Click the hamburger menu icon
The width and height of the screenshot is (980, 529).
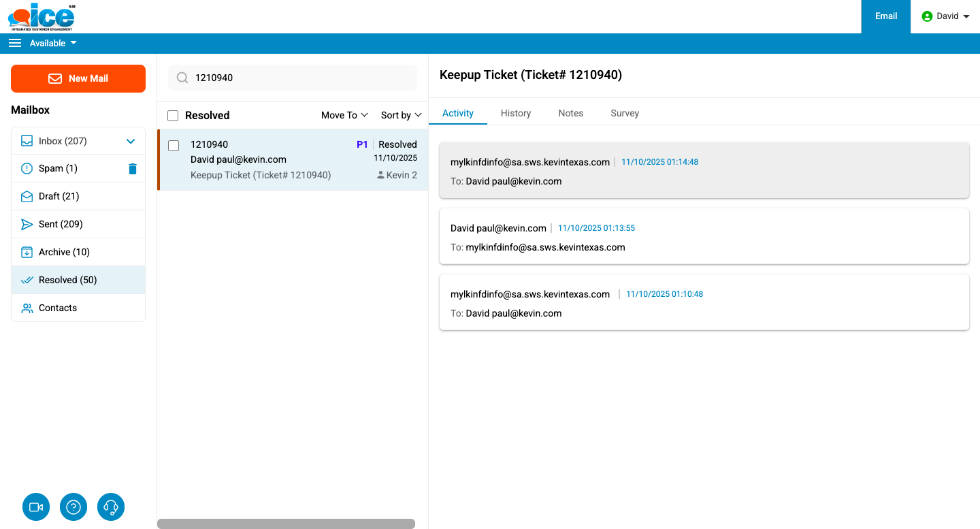[x=15, y=43]
